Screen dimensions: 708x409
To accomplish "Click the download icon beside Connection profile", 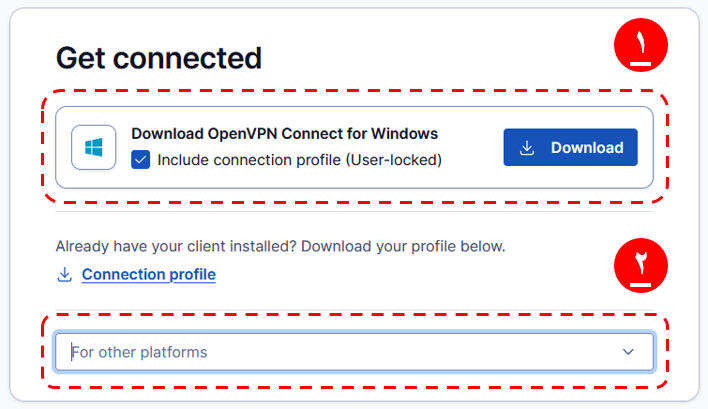I will click(x=65, y=274).
